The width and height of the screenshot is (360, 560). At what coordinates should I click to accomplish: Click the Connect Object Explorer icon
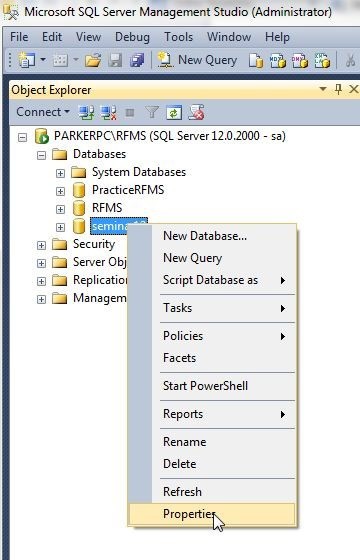[86, 112]
